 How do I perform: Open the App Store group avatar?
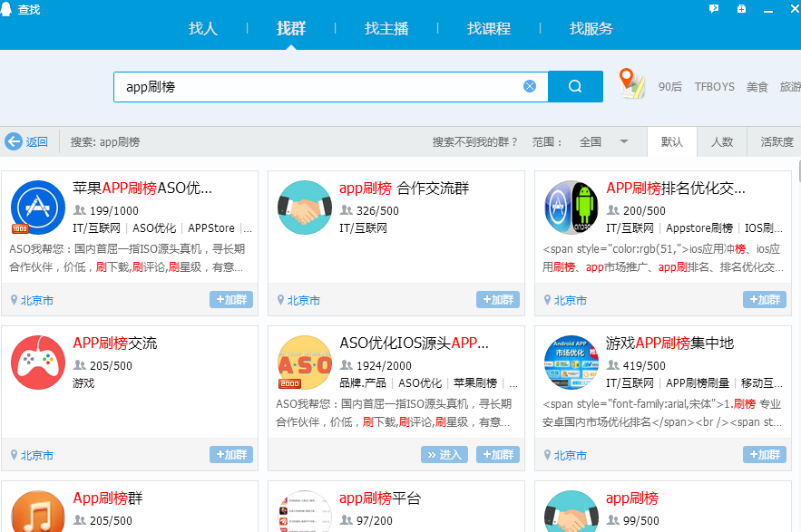37,207
